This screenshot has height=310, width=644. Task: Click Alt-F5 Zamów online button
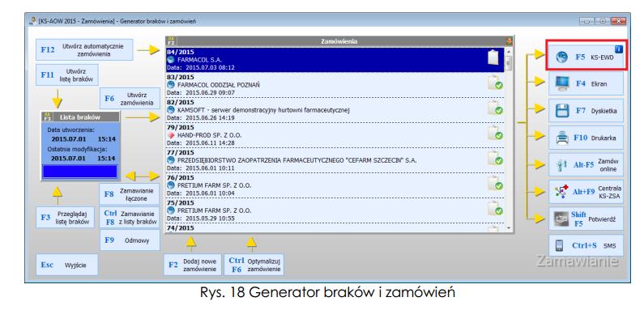pyautogui.click(x=586, y=164)
